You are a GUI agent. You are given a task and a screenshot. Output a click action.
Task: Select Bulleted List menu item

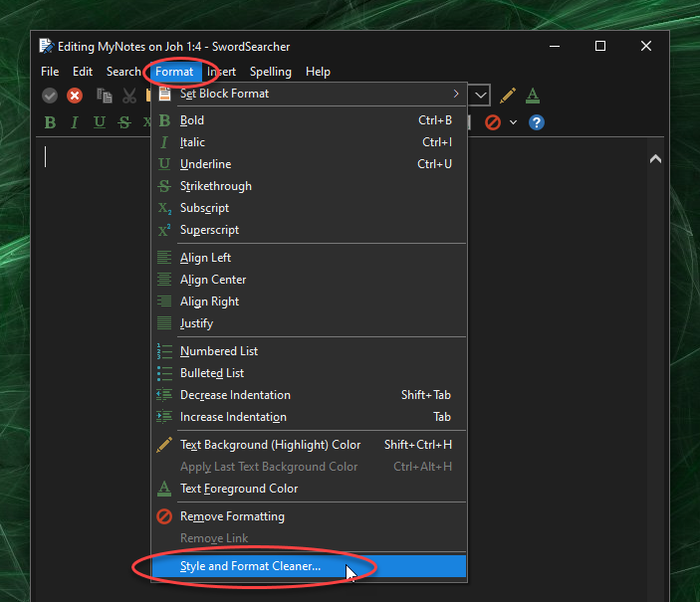pyautogui.click(x=309, y=373)
